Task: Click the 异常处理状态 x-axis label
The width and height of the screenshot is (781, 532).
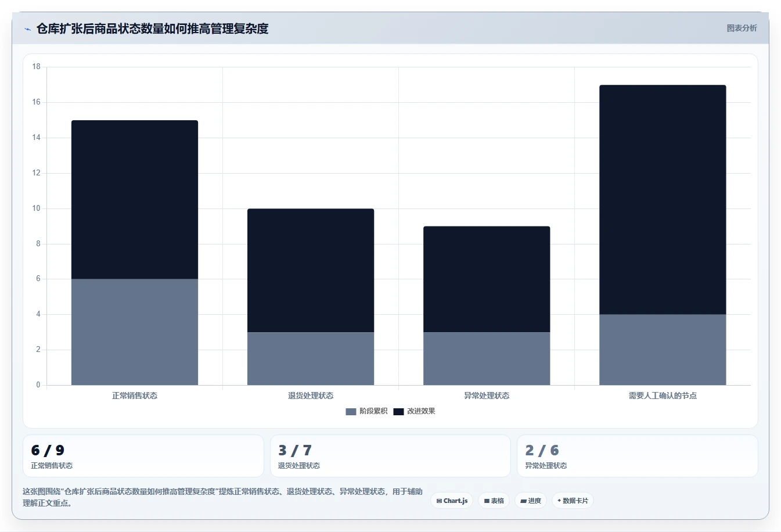Action: tap(487, 396)
